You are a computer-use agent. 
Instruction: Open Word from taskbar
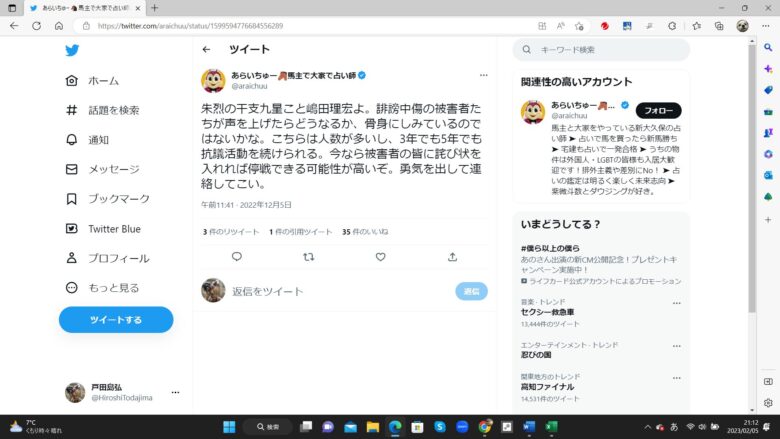coord(529,427)
